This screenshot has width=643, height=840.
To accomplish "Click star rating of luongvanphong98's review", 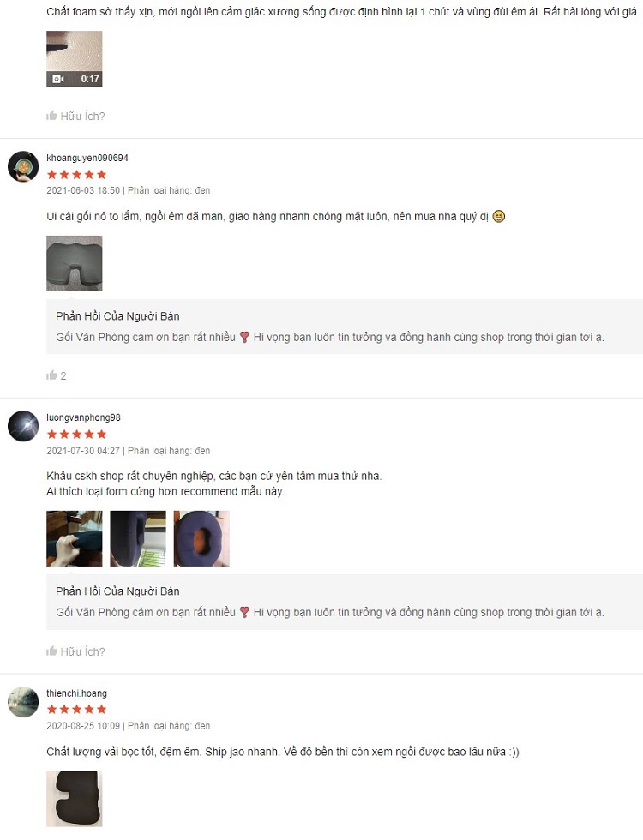I will 76,435.
